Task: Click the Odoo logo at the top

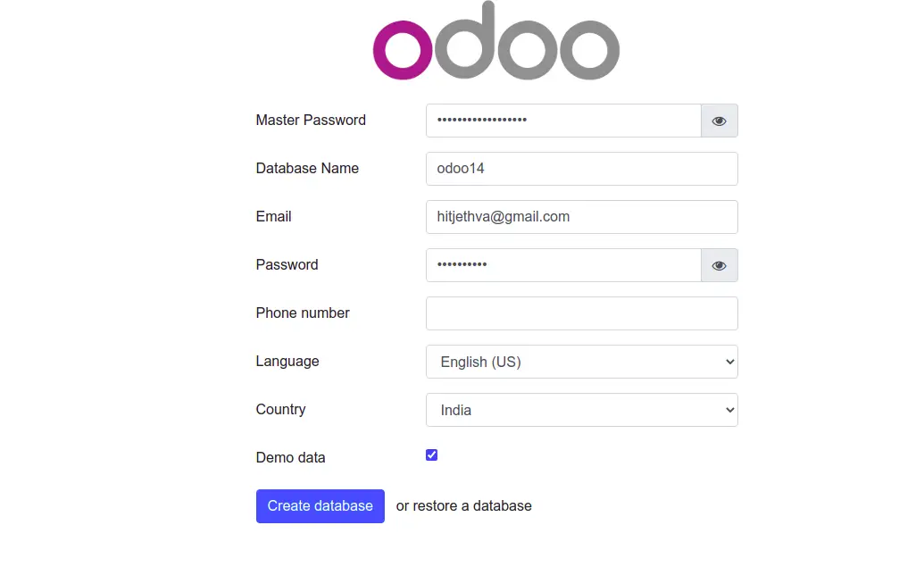Action: coord(496,41)
